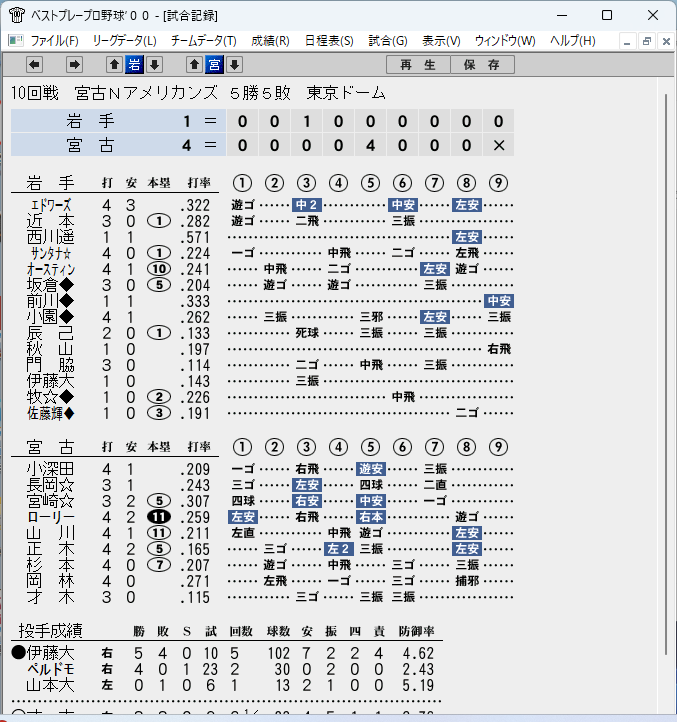Go forward with the right arrow button
This screenshot has width=677, height=722.
coord(74,65)
